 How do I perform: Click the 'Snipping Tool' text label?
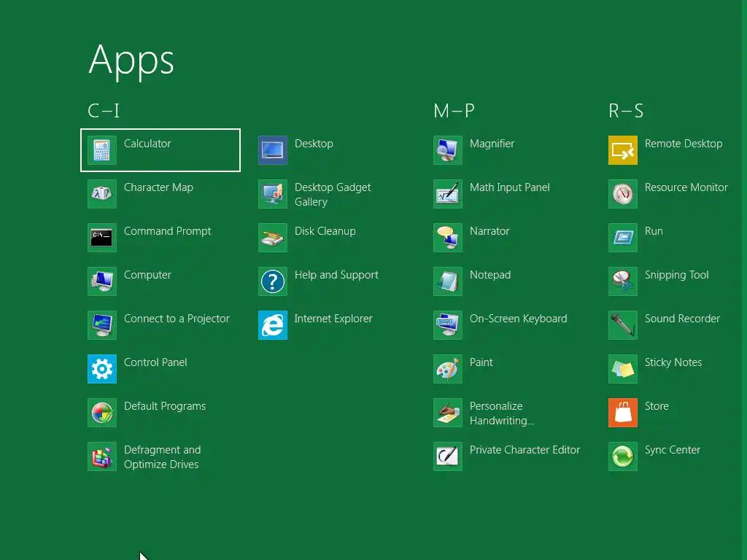coord(676,275)
